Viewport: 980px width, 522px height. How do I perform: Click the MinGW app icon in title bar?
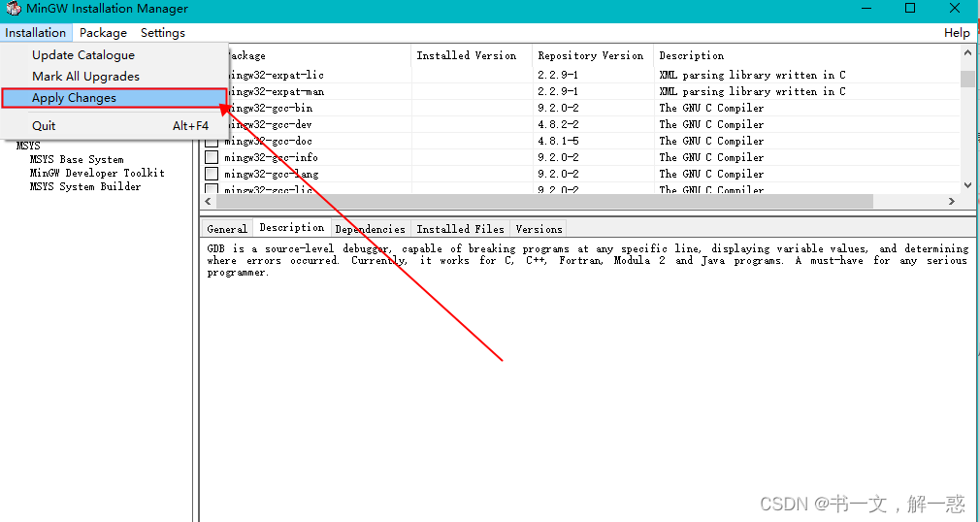(13, 9)
